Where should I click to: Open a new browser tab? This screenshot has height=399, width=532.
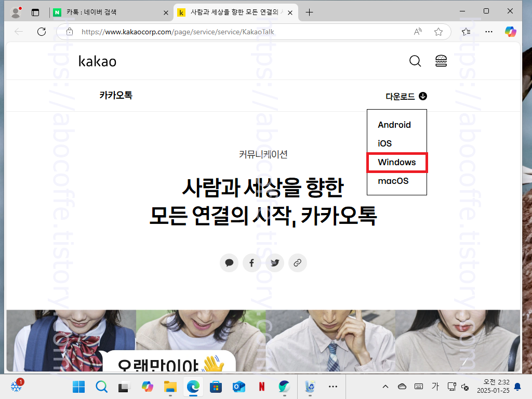tap(309, 12)
